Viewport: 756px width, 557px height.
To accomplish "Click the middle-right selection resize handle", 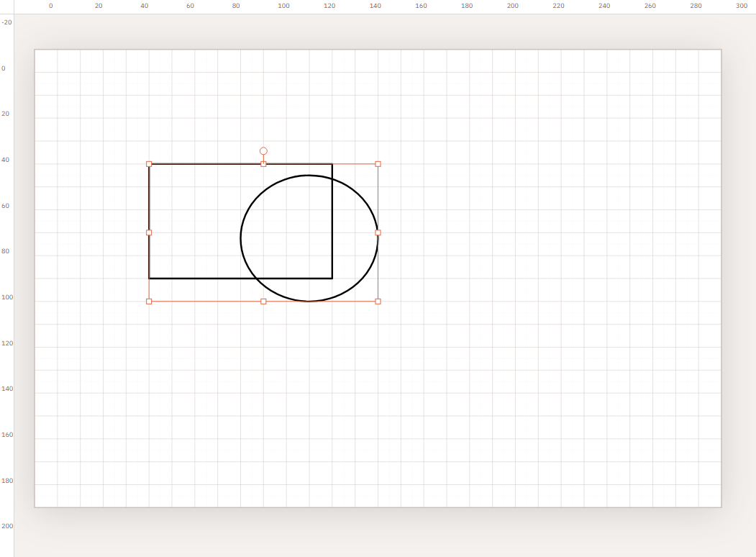I will pyautogui.click(x=378, y=232).
